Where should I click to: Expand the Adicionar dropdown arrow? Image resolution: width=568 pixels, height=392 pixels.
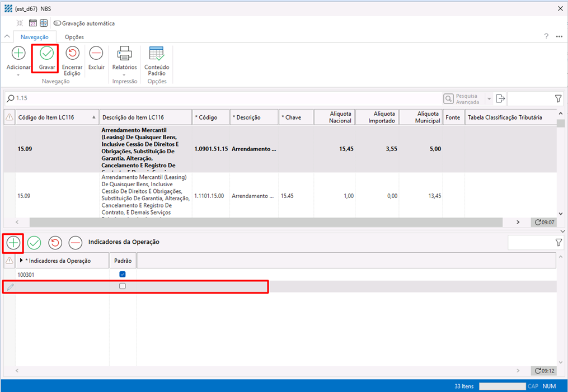[x=18, y=74]
